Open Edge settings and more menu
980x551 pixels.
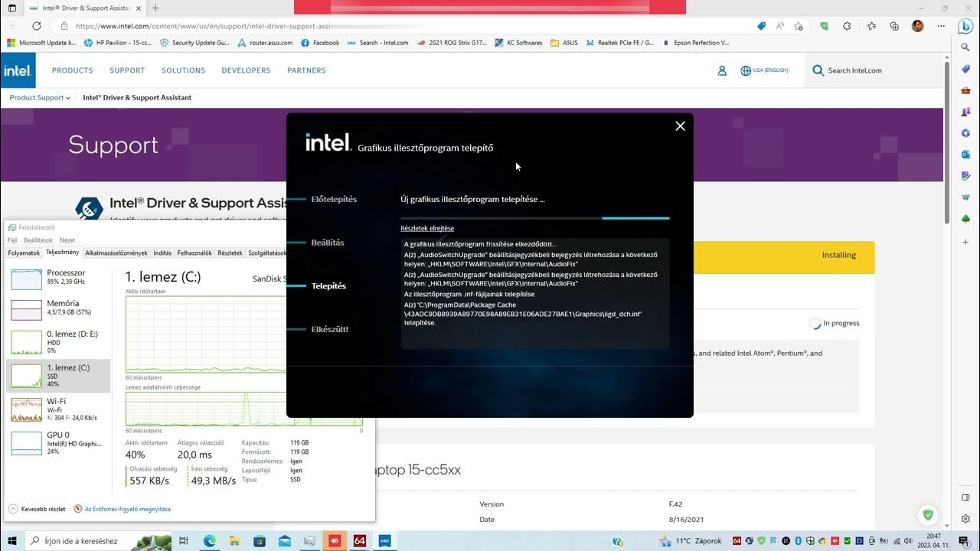pyautogui.click(x=941, y=25)
